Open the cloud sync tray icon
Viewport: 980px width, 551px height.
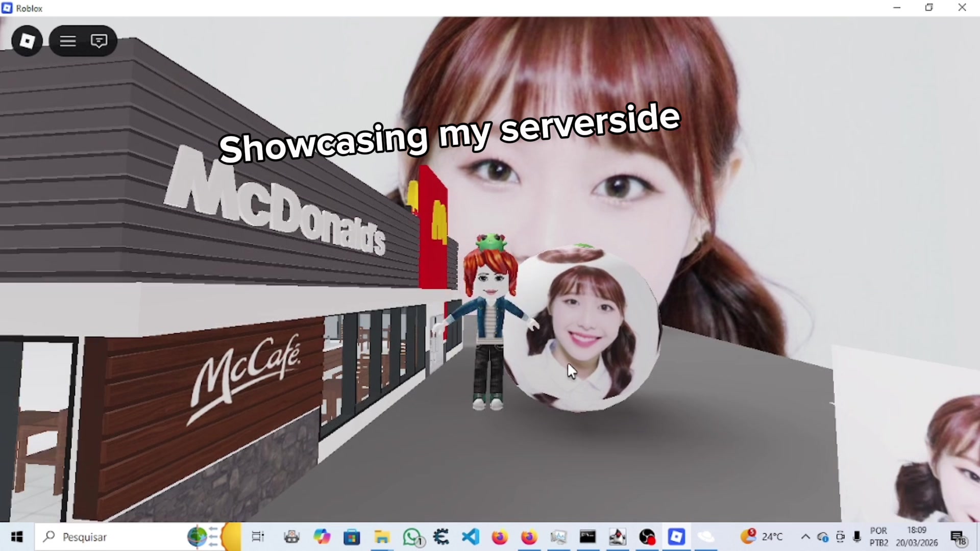(822, 537)
